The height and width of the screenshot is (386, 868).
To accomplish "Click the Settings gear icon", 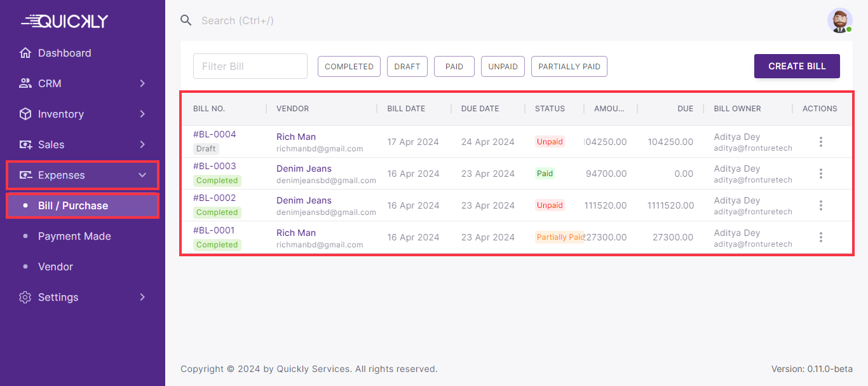I will (x=25, y=297).
